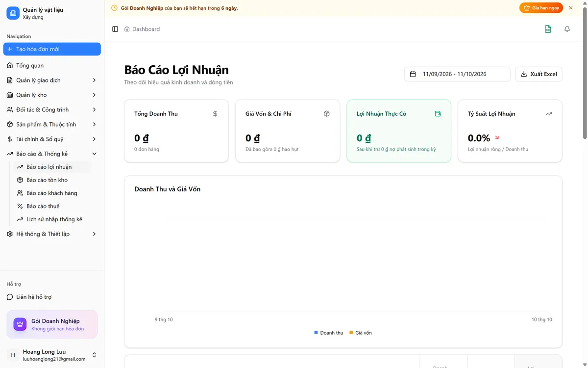
Task: Expand Đối tác & Công trình group
Action: tap(52, 109)
